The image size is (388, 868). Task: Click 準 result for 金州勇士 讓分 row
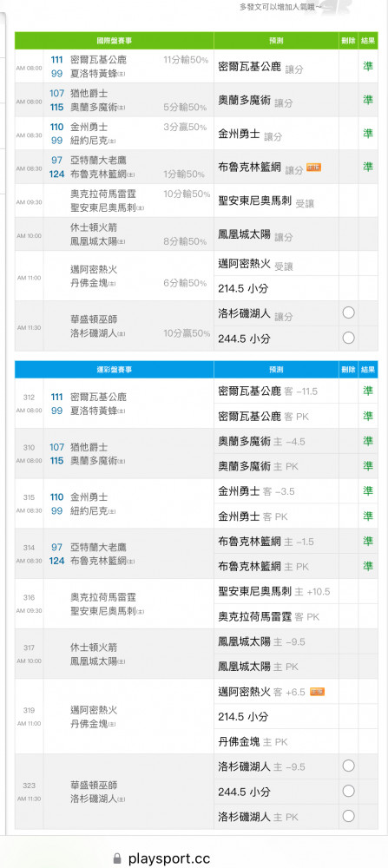[x=368, y=134]
